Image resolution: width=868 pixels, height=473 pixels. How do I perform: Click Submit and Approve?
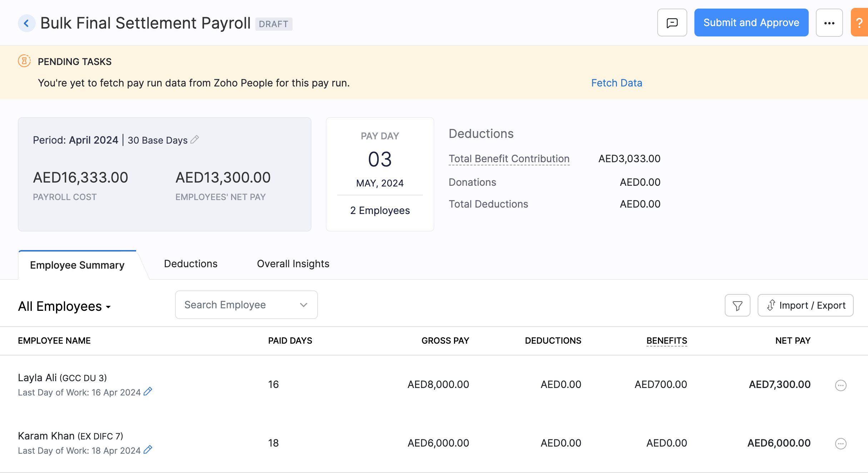click(x=751, y=23)
